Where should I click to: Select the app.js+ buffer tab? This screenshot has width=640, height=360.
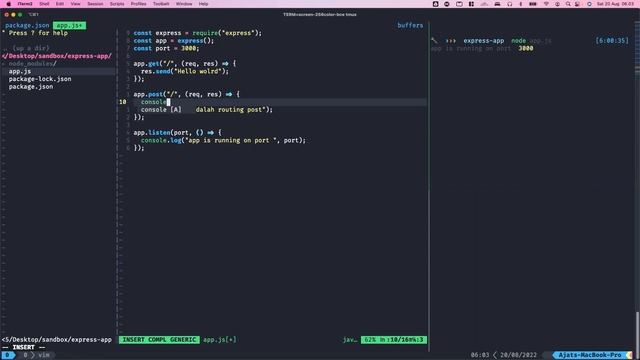[69, 25]
